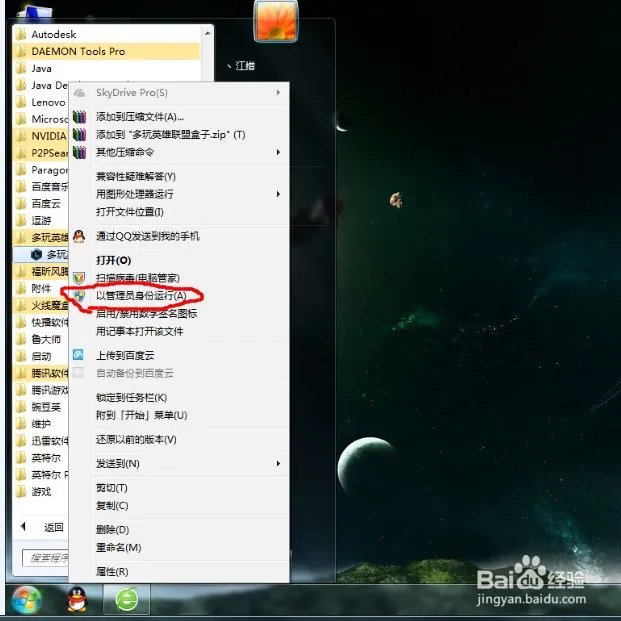
Task: Click the icon beside 其他压缩命令
Action: (x=80, y=152)
